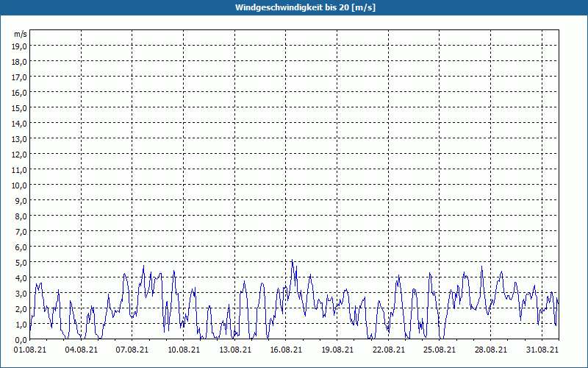Select the 01.08.21 date label

click(30, 350)
